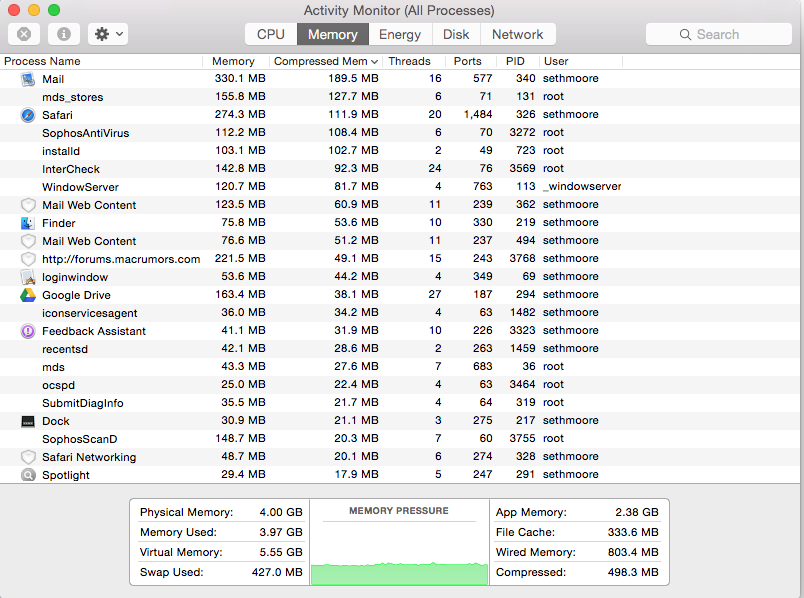Click the Google Drive triangle icon
Screen dimensions: 804x598
tap(28, 295)
